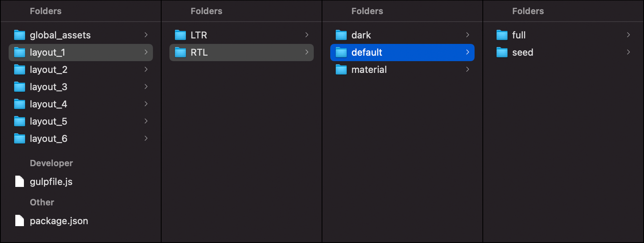Click the dark folder icon
This screenshot has height=243, width=644.
click(x=341, y=35)
